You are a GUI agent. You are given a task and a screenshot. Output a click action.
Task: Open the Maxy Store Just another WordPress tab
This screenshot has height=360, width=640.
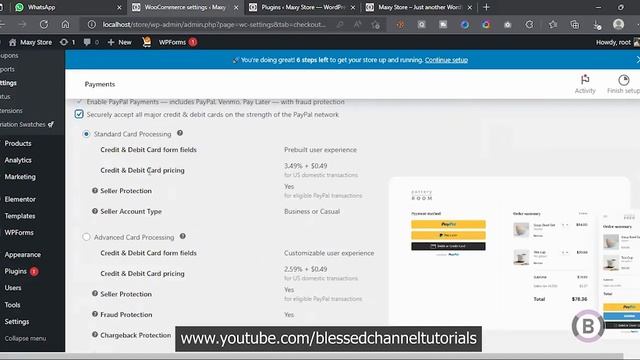click(419, 7)
